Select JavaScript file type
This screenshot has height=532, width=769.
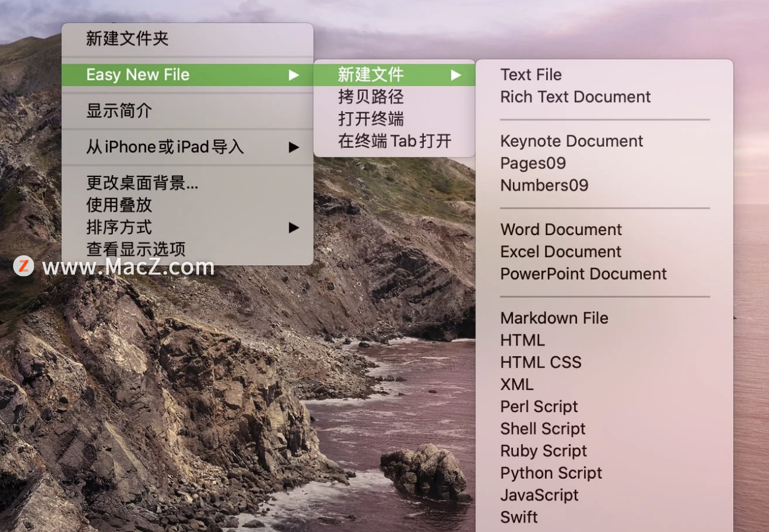coord(604,495)
